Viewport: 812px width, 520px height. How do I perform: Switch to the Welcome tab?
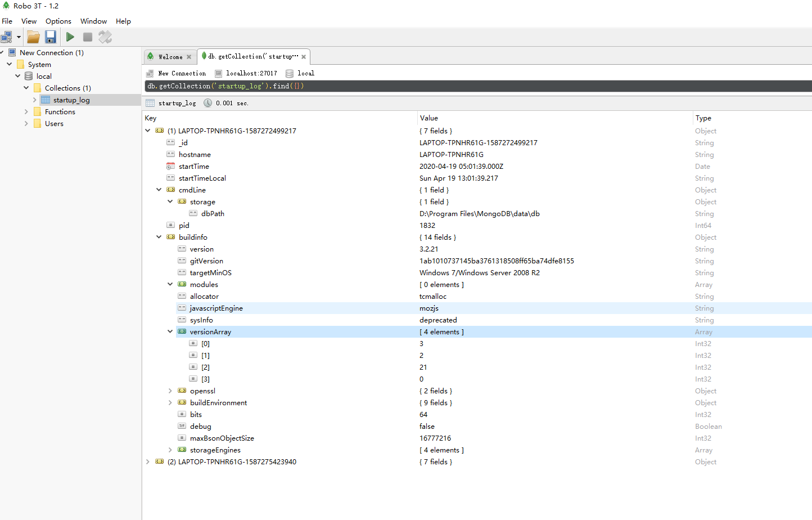(x=170, y=57)
